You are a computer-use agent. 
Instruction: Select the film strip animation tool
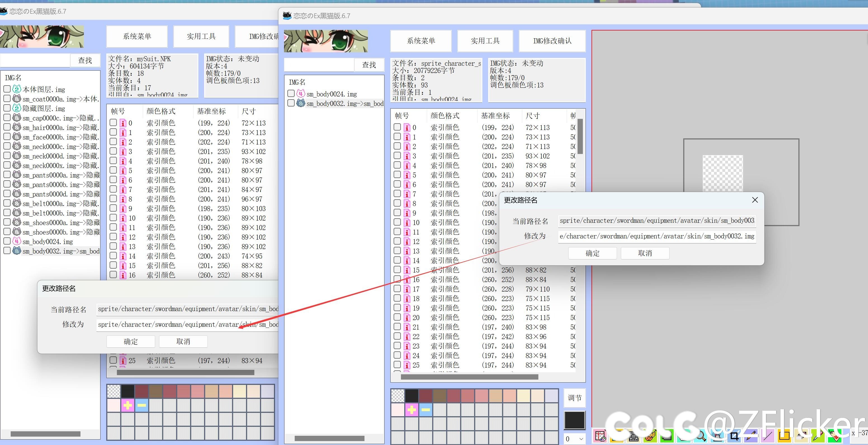coord(634,436)
